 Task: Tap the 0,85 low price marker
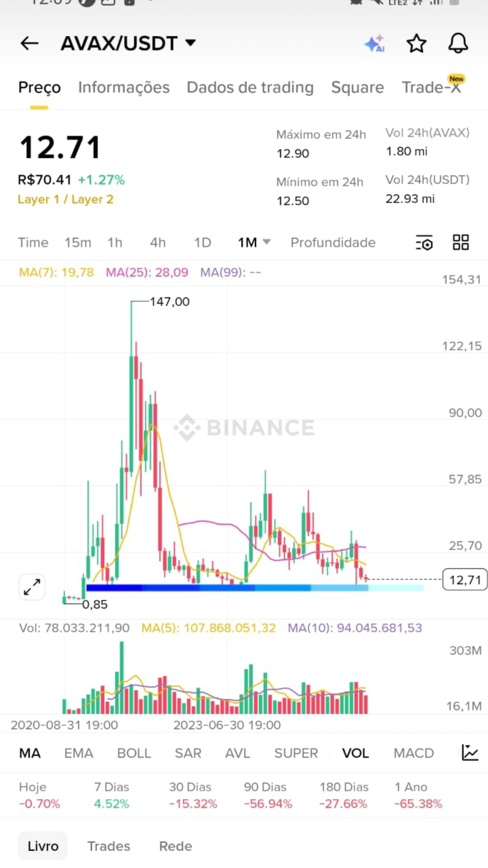click(95, 605)
